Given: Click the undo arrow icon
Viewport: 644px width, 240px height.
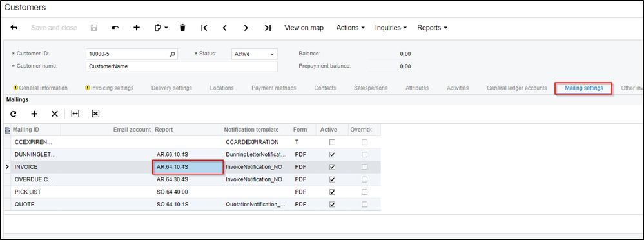Looking at the screenshot, I should click(x=115, y=28).
